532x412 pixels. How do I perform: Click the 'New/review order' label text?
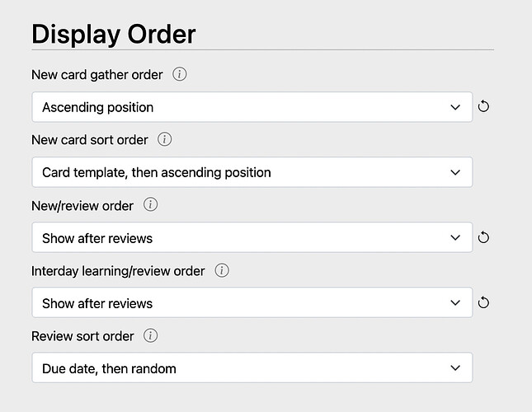pyautogui.click(x=82, y=205)
